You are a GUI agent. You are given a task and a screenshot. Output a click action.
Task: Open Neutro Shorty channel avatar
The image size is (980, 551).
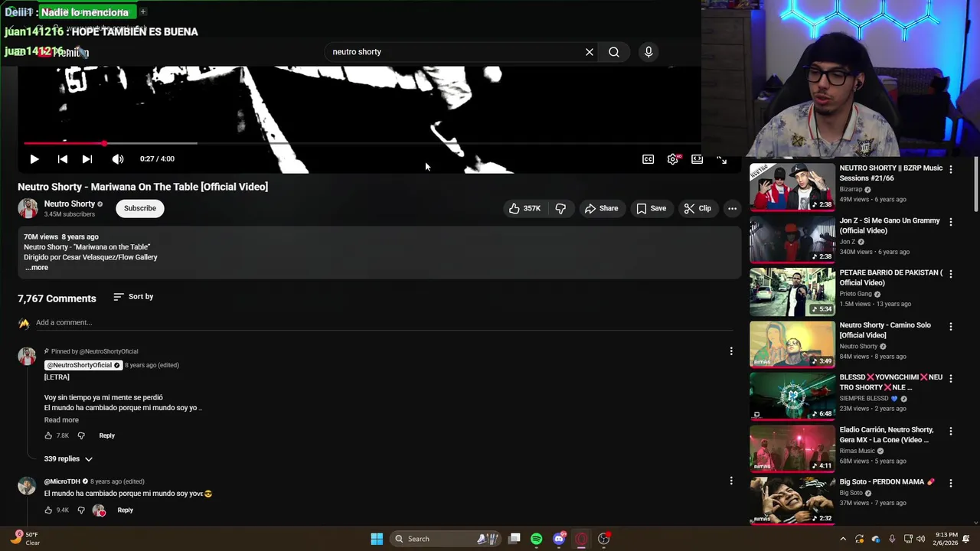[x=28, y=208]
